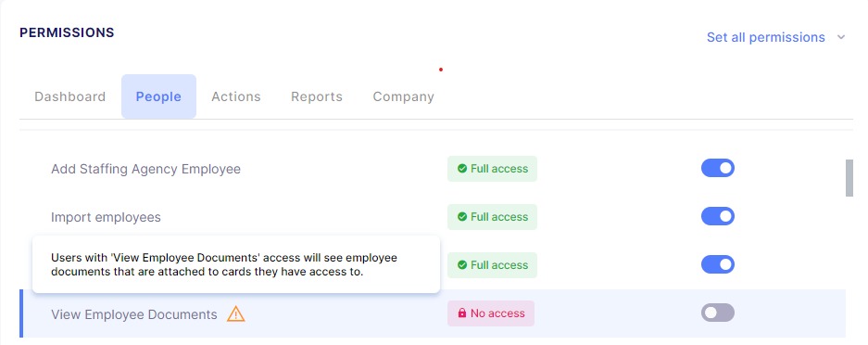Click the vertical scrollbar thumb
Viewport: 868px width, 345px height.
point(849,178)
